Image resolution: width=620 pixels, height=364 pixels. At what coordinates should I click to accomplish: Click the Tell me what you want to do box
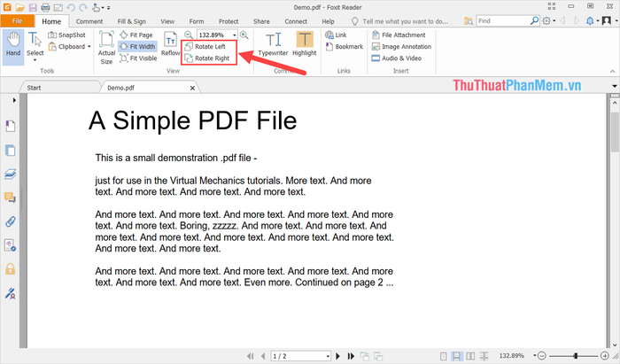point(399,21)
